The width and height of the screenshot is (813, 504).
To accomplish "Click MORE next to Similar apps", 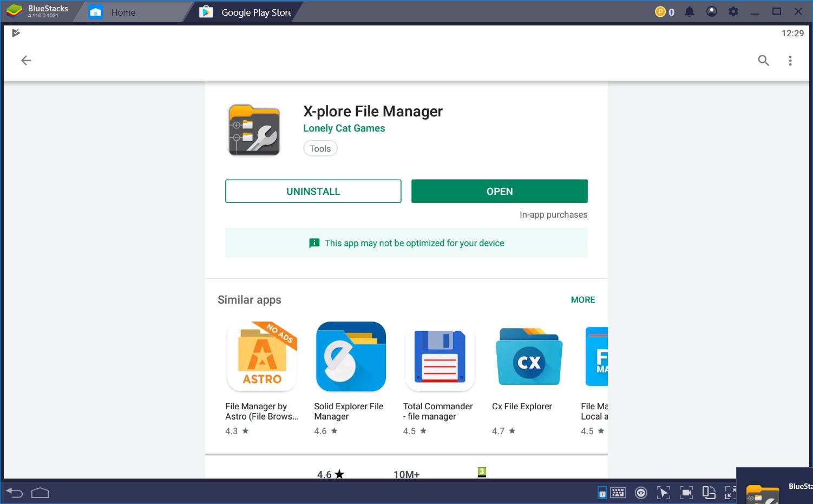I will pyautogui.click(x=583, y=300).
